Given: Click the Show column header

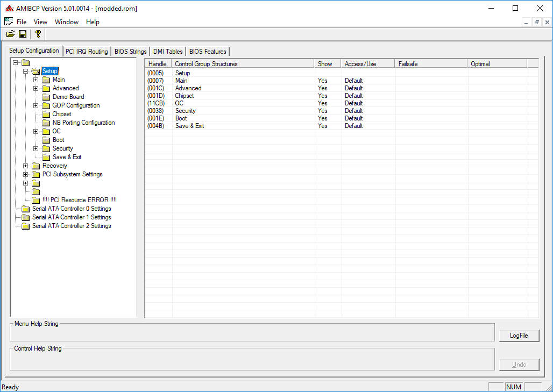Looking at the screenshot, I should click(x=328, y=64).
